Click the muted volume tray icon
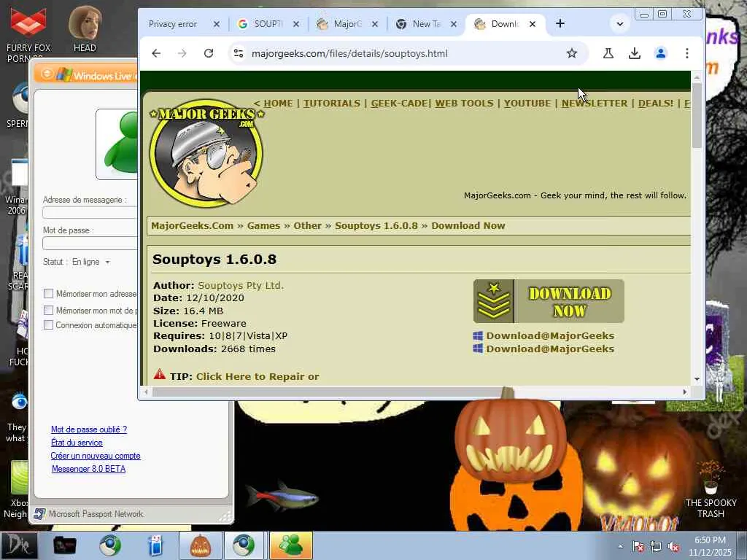This screenshot has width=747, height=560. click(x=673, y=547)
